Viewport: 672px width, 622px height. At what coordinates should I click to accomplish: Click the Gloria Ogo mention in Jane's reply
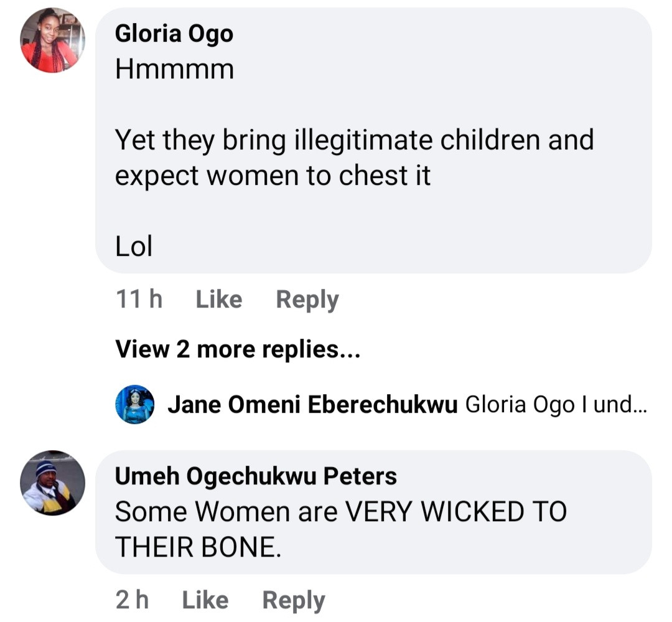[x=520, y=405]
